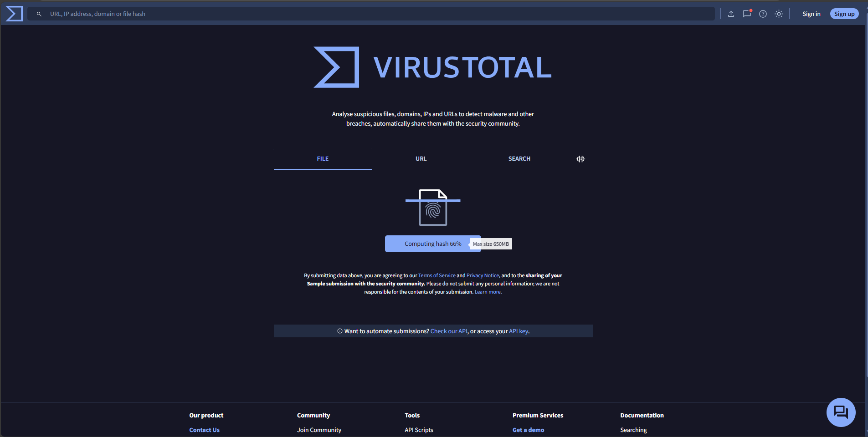Open the Contact Us link in the footer
This screenshot has height=437, width=868.
[204, 429]
